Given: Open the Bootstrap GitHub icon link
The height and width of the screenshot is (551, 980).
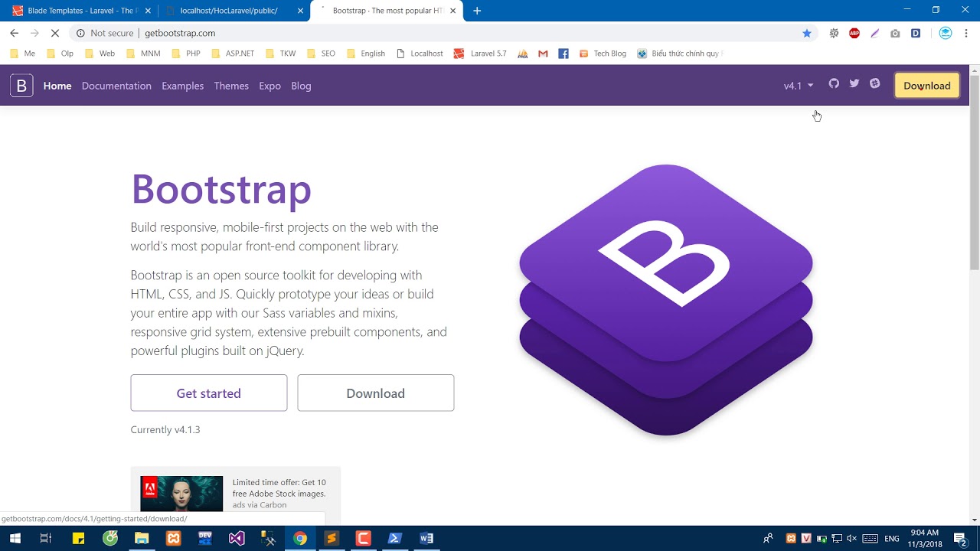Looking at the screenshot, I should [x=834, y=83].
